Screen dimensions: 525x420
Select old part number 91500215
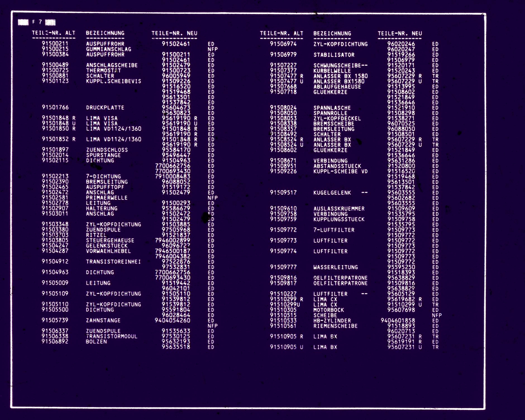(55, 49)
